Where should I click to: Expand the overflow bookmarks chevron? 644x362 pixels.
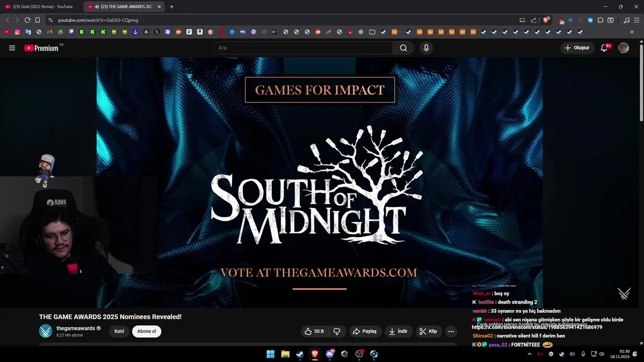[x=632, y=32]
